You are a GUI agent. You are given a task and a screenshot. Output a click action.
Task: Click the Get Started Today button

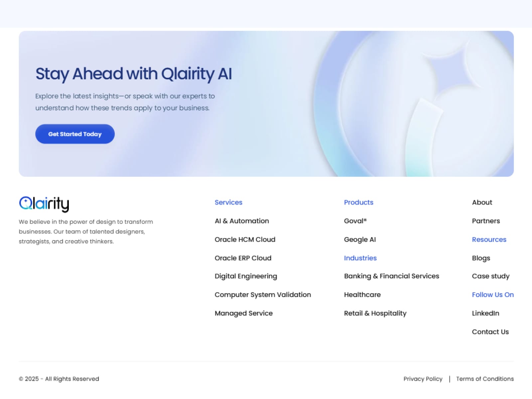click(75, 134)
